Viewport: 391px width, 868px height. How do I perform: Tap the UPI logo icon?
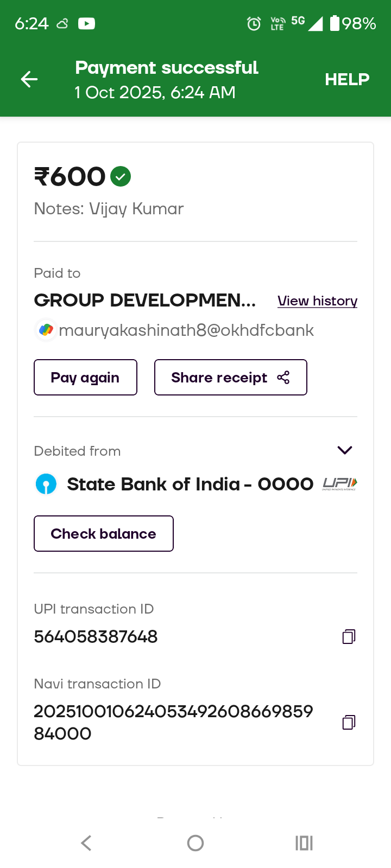(x=339, y=484)
